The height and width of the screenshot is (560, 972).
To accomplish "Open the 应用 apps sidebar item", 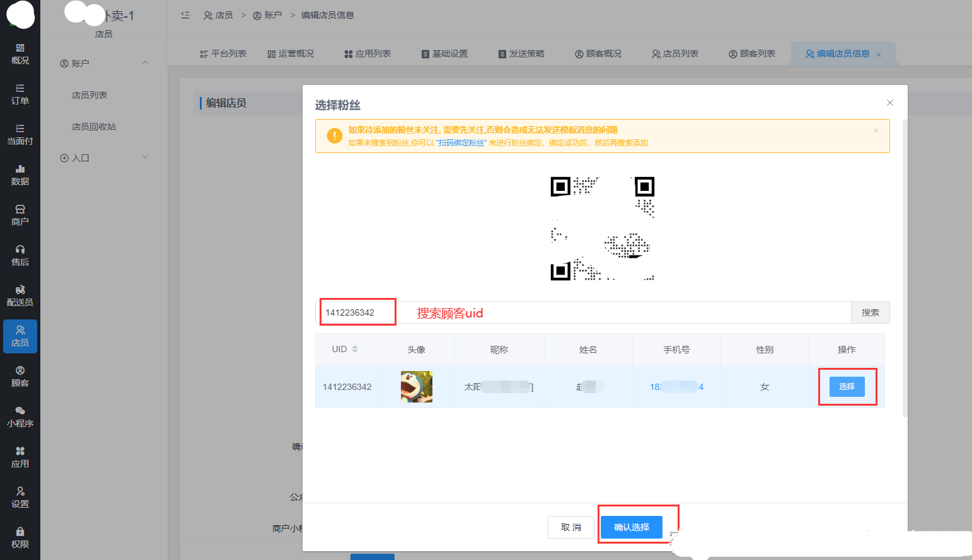I will tap(20, 457).
